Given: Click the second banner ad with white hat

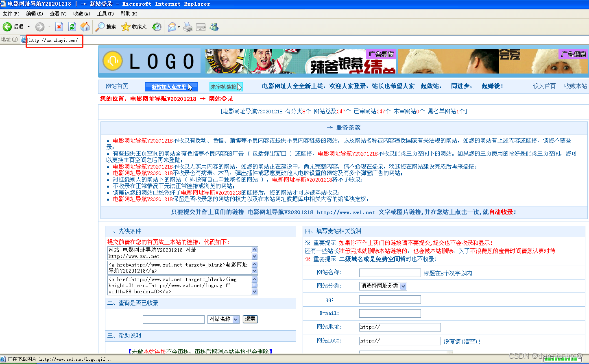Looking at the screenshot, I should point(493,61).
